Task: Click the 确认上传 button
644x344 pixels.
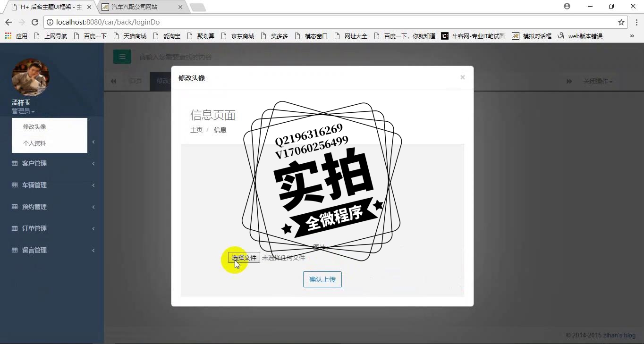Action: 322,279
